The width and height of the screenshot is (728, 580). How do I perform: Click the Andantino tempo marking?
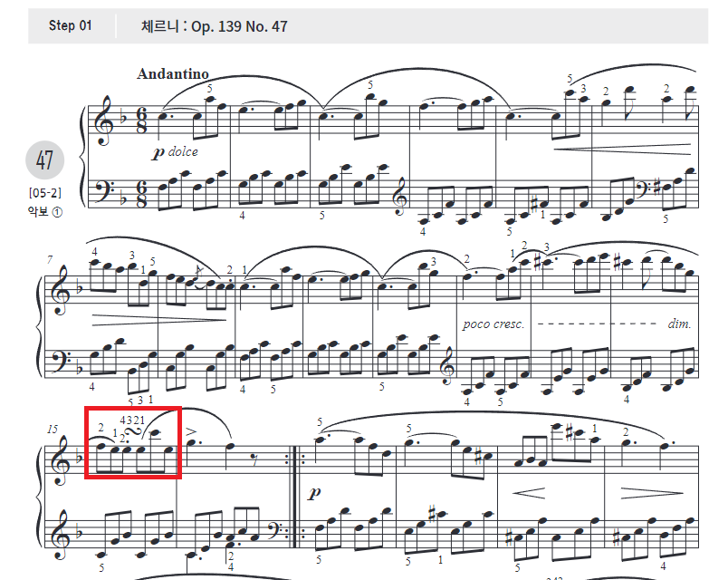tap(173, 73)
